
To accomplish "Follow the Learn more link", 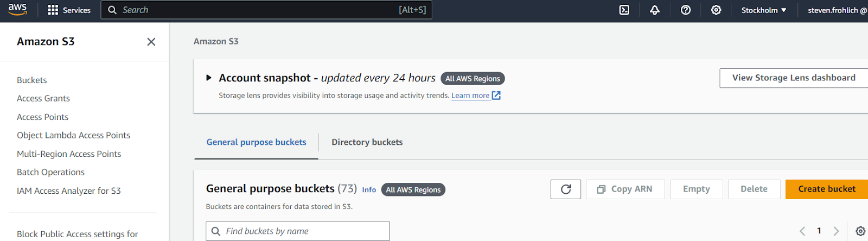I will click(470, 96).
